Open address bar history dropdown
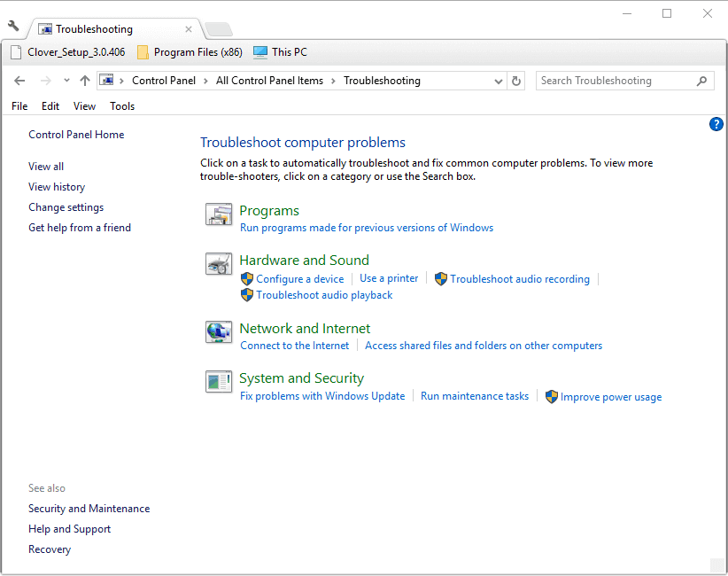Image resolution: width=728 pixels, height=576 pixels. pos(499,82)
